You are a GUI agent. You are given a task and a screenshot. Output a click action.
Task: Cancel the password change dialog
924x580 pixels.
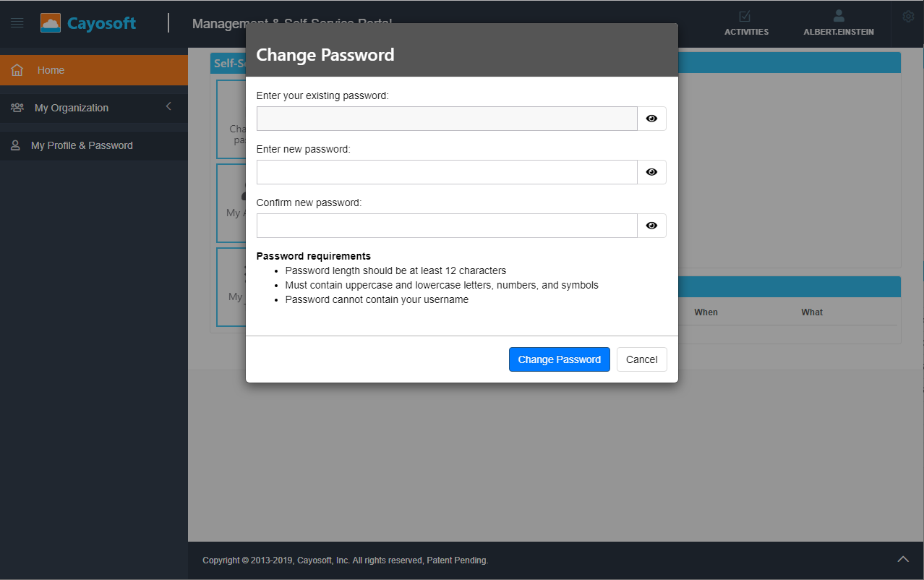coord(641,359)
